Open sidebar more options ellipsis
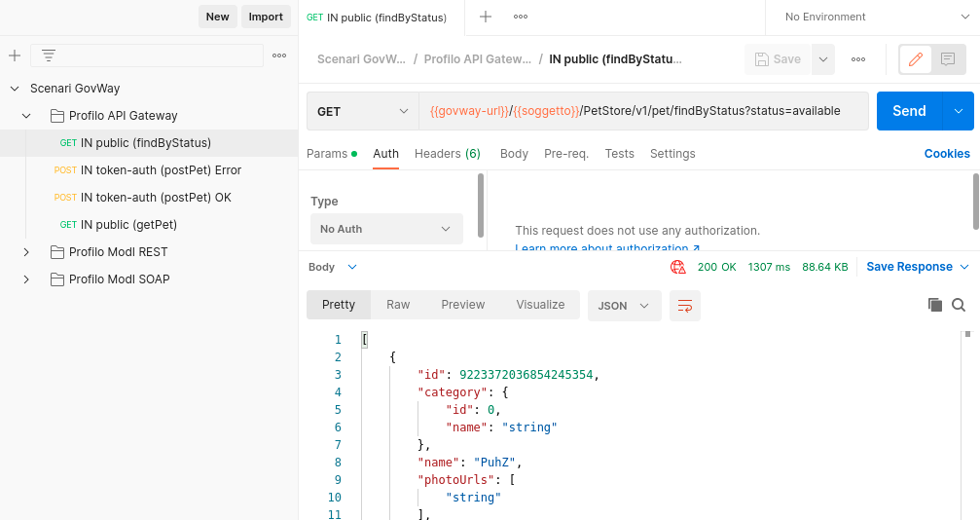 click(279, 56)
